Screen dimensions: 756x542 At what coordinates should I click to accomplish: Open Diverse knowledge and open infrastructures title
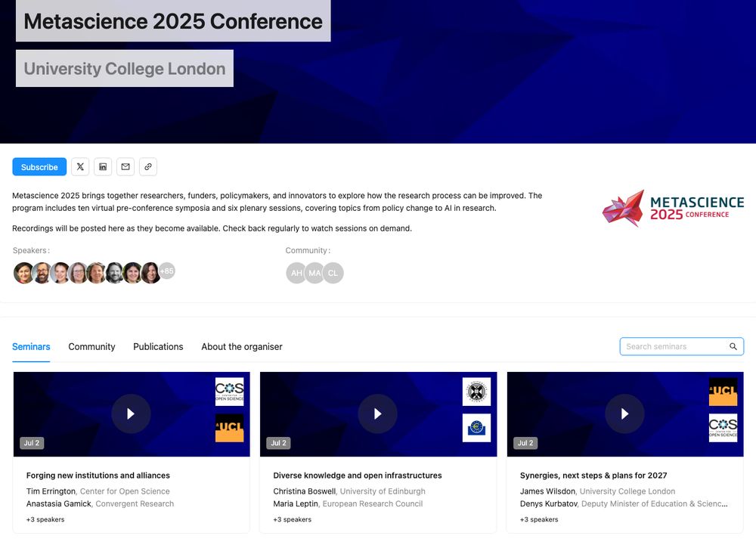point(358,475)
